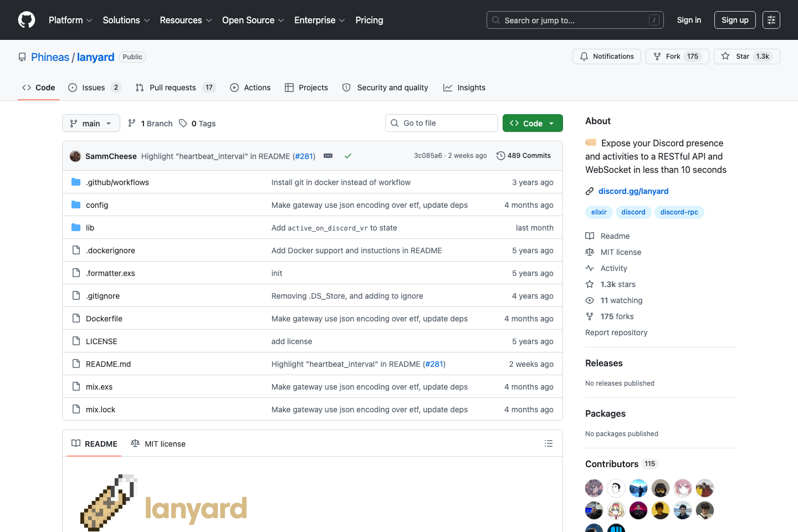Open the notifications bell icon

(584, 56)
